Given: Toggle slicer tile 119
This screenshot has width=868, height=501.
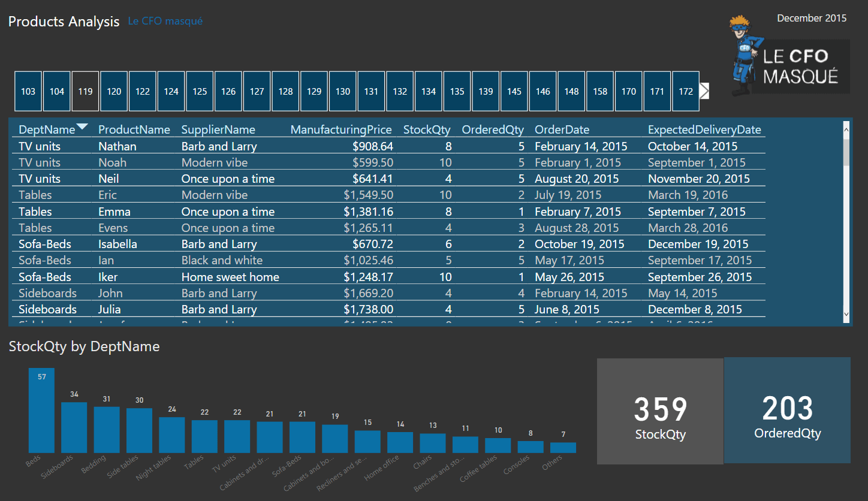Looking at the screenshot, I should (x=85, y=91).
